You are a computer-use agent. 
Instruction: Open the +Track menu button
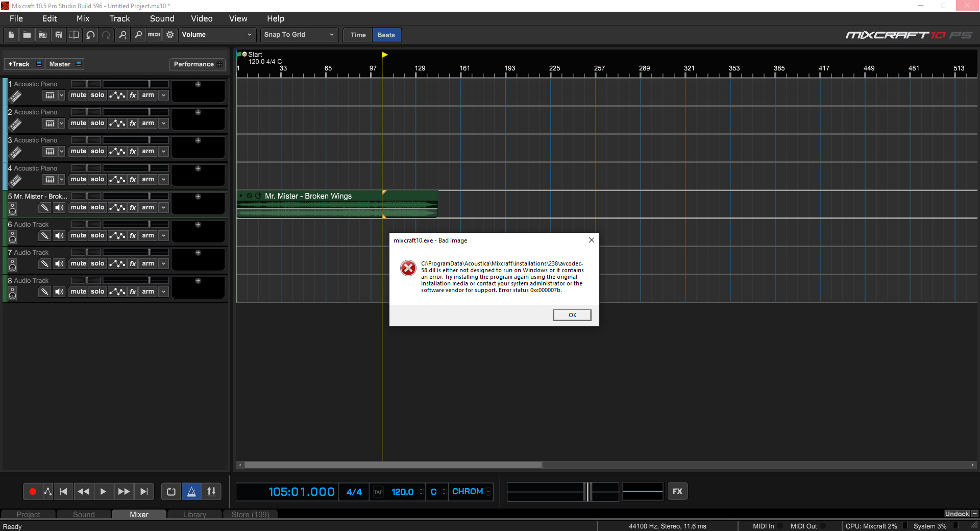24,64
